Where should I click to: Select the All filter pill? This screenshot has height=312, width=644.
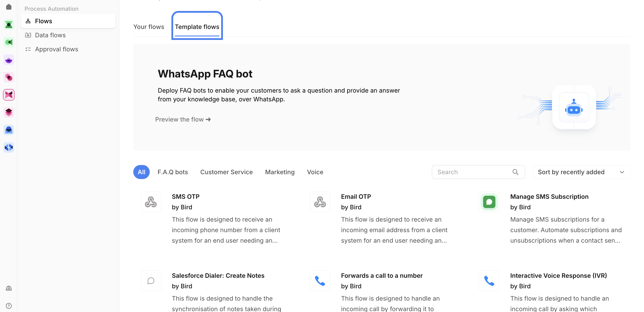pos(141,172)
